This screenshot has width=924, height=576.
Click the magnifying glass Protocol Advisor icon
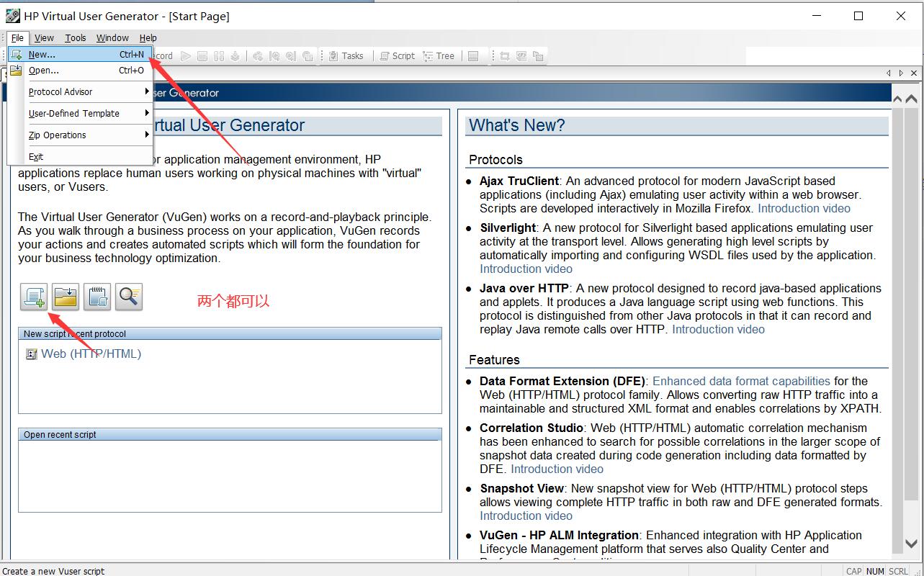pos(129,297)
